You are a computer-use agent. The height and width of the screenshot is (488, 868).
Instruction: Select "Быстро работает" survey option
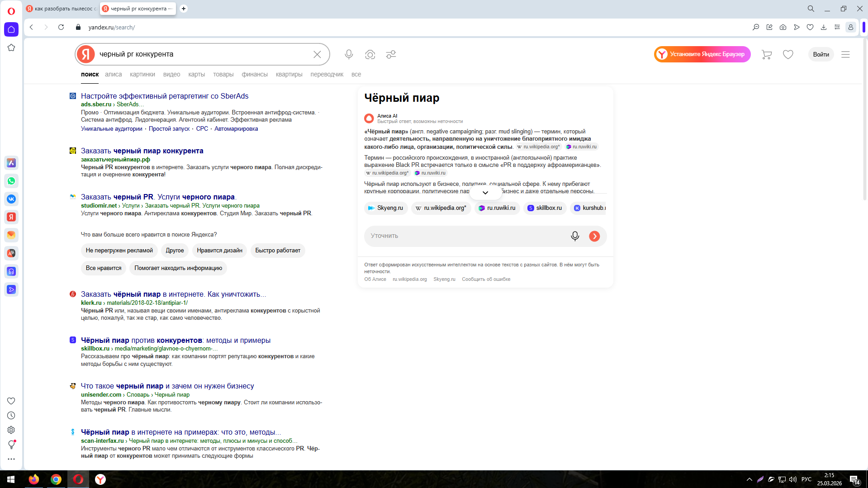277,251
